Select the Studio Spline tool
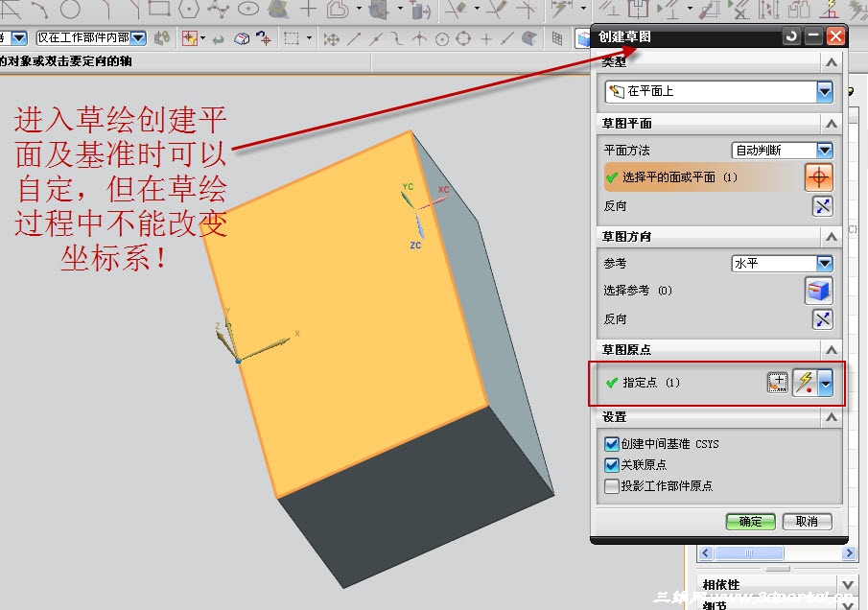The height and width of the screenshot is (610, 868). click(218, 9)
